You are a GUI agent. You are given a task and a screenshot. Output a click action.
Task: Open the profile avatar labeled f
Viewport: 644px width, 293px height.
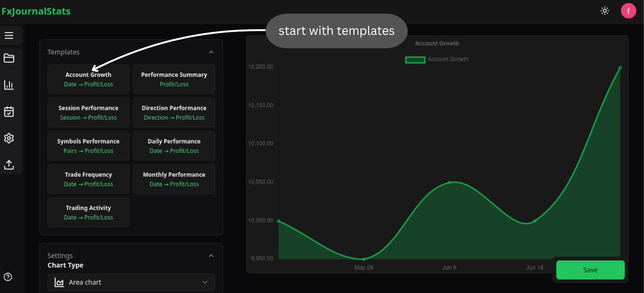coord(628,10)
